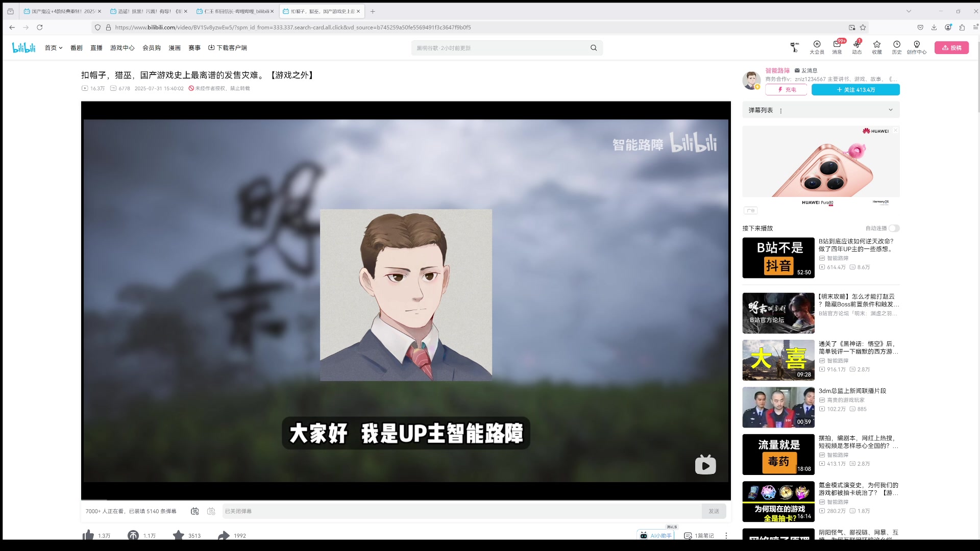Switch to the 仁王 织田信长 browser tab
Image resolution: width=980 pixels, height=551 pixels.
click(x=236, y=11)
